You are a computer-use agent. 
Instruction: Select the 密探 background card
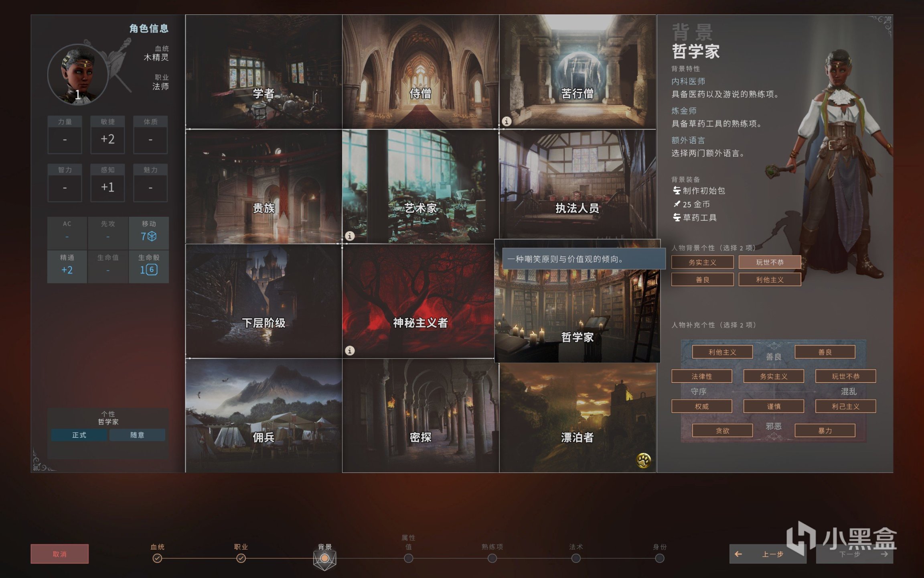[x=420, y=415]
